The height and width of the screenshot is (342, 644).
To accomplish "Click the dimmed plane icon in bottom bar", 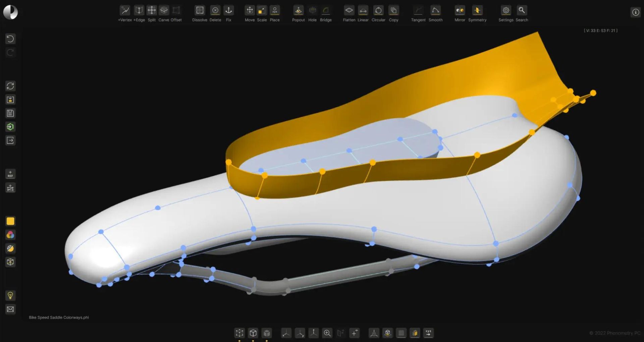I will 340,333.
